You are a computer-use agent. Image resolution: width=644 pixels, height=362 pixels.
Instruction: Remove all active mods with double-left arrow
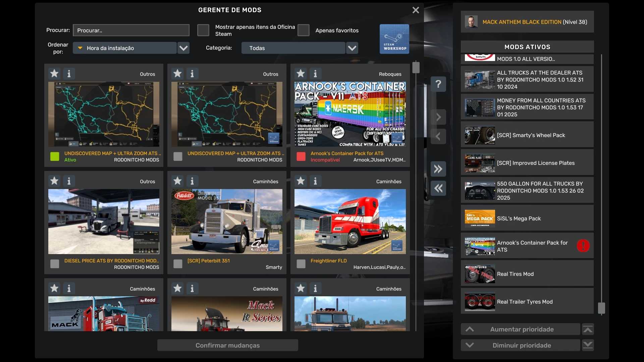click(x=438, y=188)
